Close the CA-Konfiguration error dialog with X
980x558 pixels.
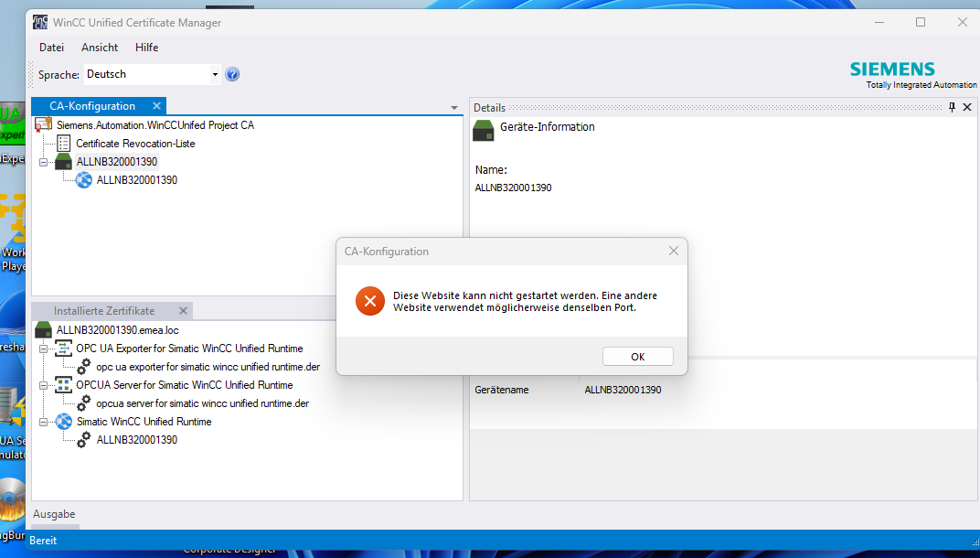(x=673, y=251)
